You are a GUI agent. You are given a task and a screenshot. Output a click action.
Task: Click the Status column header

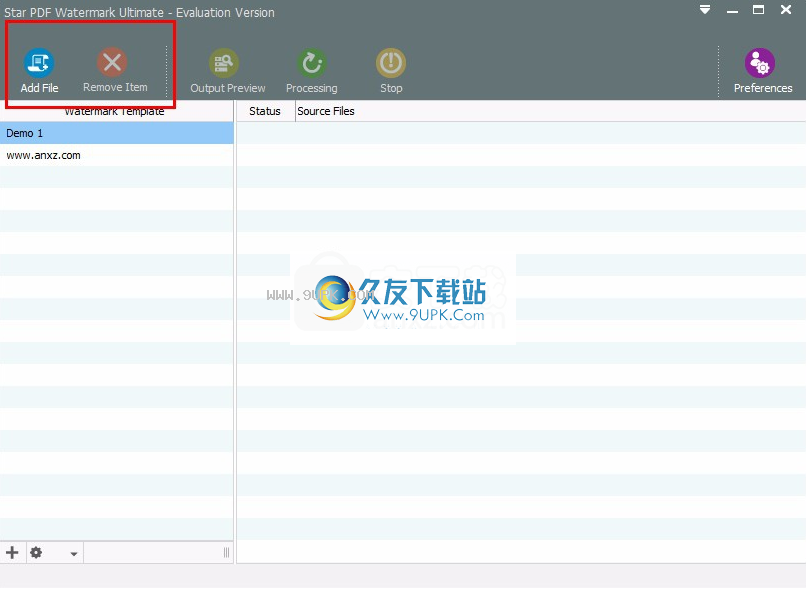[265, 111]
